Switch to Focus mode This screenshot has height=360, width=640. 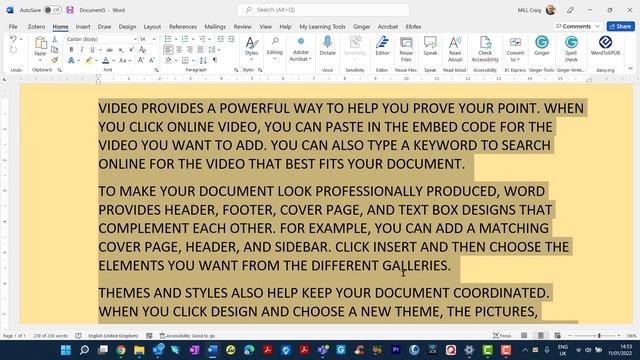pyautogui.click(x=502, y=336)
